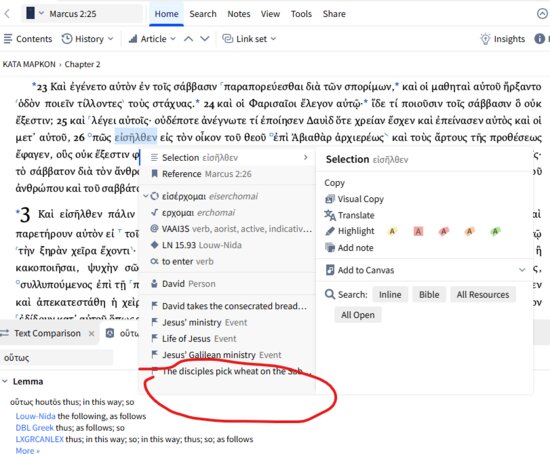Select the root ερχομαι entry
This screenshot has height=455, width=550.
tap(198, 213)
